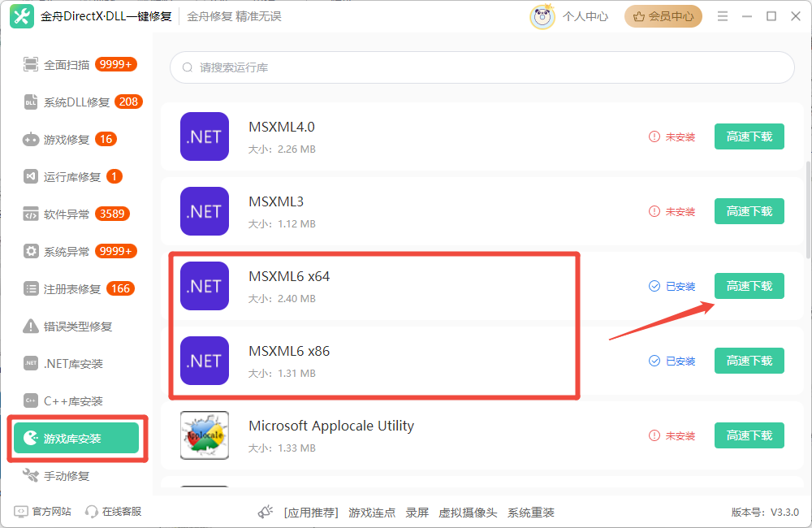Open the hamburger menu icon
The height and width of the screenshot is (528, 812).
723,16
